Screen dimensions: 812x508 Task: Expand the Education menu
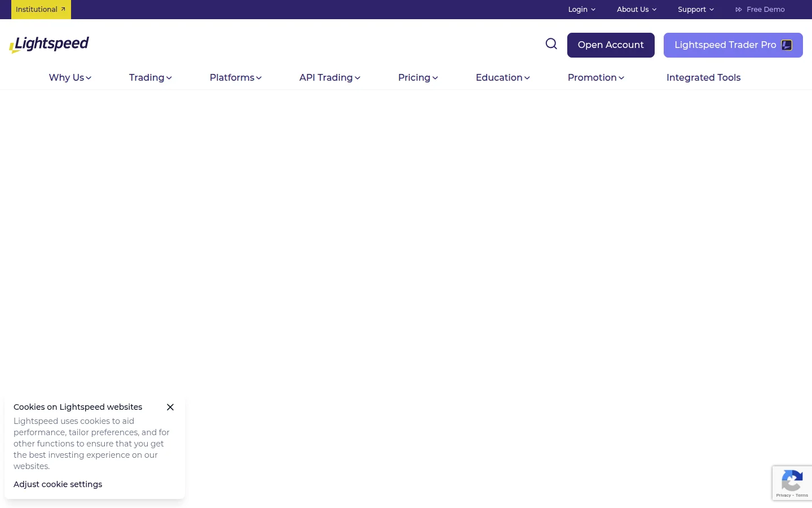click(502, 78)
